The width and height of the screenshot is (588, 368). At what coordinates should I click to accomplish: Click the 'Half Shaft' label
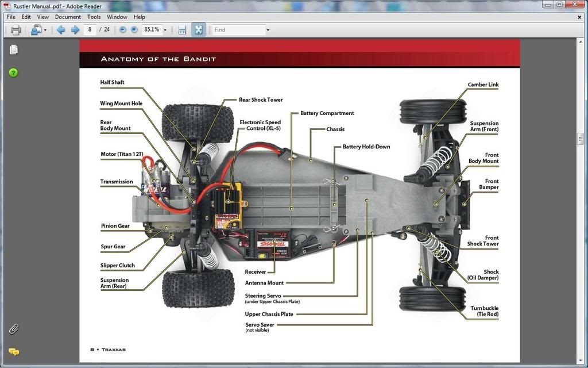[x=112, y=82]
